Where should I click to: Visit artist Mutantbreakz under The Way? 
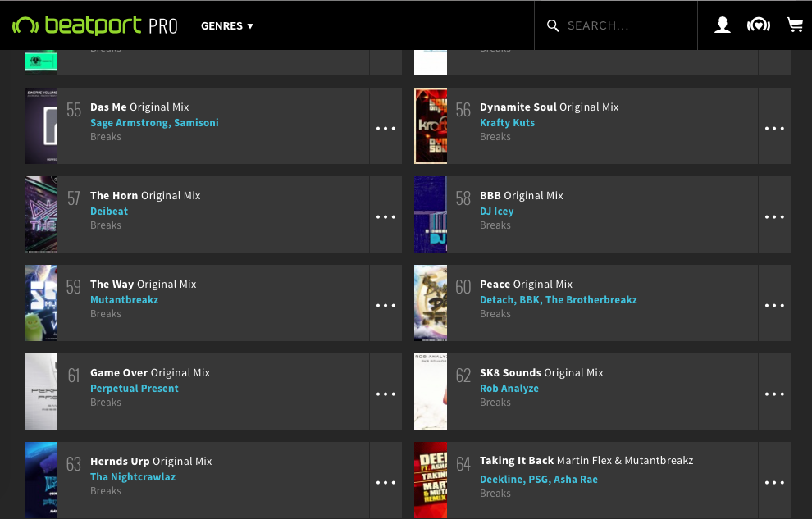pyautogui.click(x=125, y=299)
